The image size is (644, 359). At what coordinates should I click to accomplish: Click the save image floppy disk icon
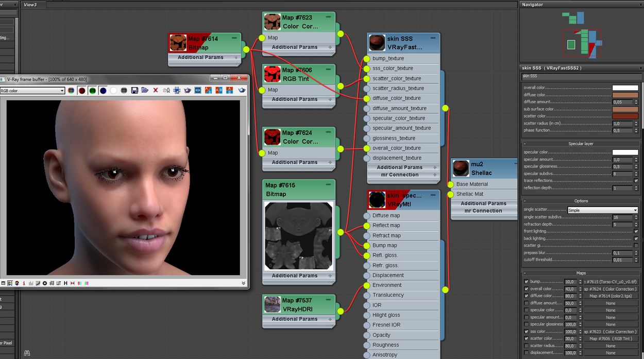(134, 91)
